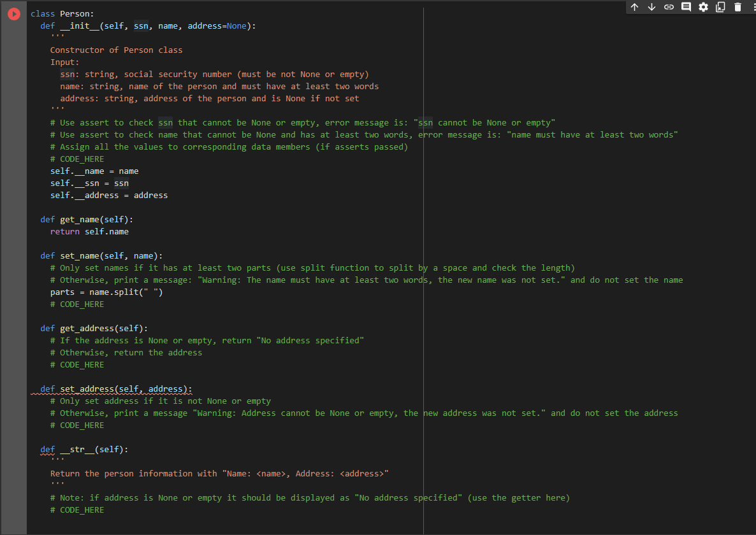Click the trash delete icon
The image size is (756, 535).
[738, 7]
